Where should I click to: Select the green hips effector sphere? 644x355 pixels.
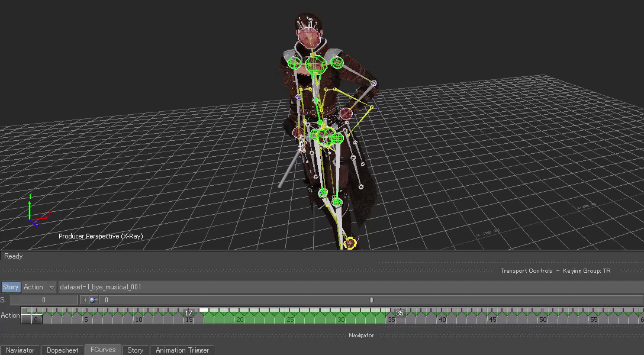coord(326,136)
